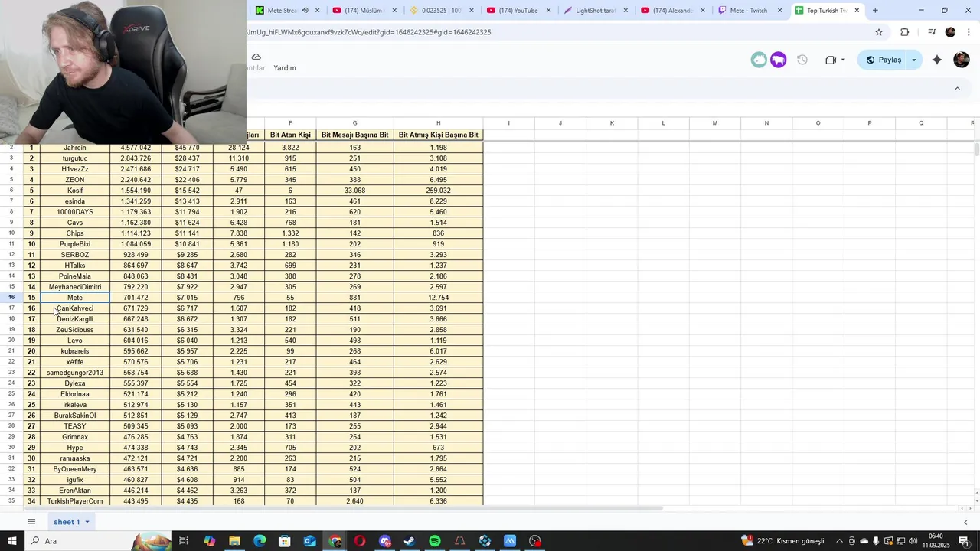Image resolution: width=980 pixels, height=551 pixels.
Task: Open Opera browser from the taskbar
Action: [x=360, y=541]
